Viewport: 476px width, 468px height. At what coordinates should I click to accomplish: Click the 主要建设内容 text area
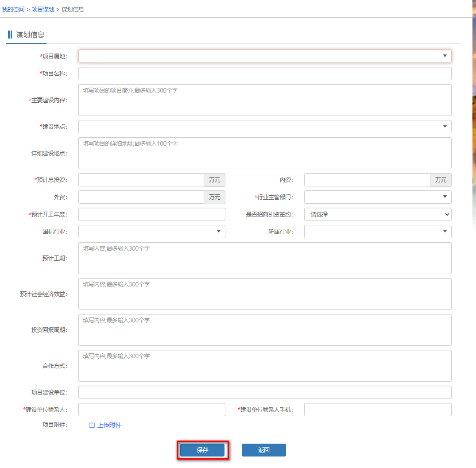click(x=265, y=100)
